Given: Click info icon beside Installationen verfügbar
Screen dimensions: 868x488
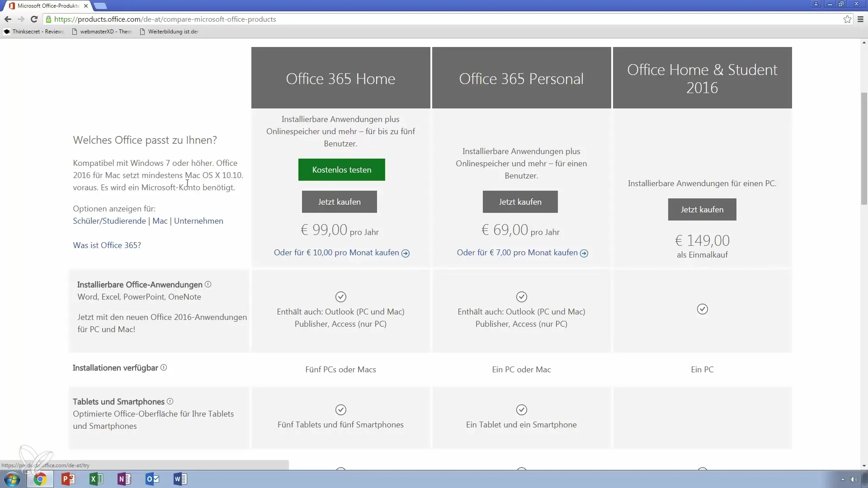Looking at the screenshot, I should click(164, 367).
